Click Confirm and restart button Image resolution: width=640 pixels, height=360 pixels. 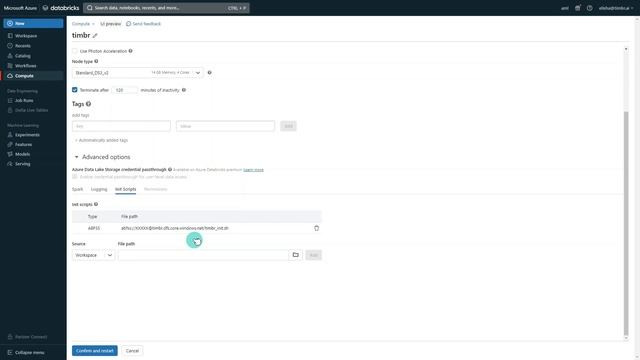click(x=95, y=351)
